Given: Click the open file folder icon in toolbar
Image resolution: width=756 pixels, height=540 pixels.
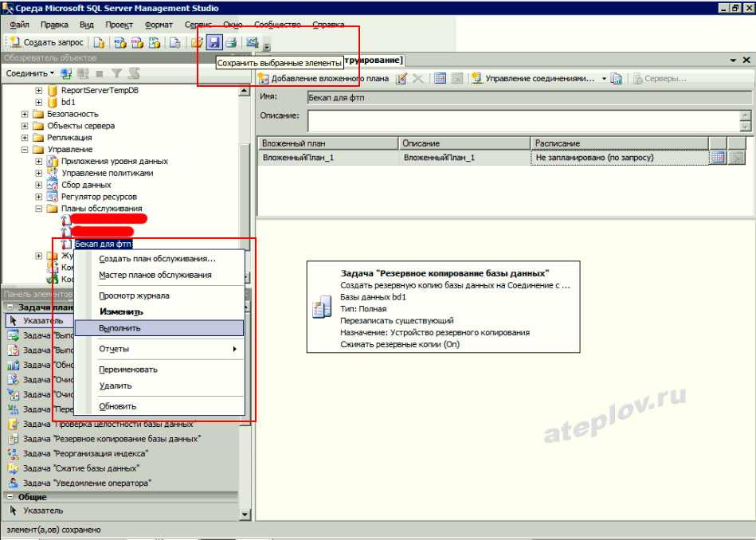Looking at the screenshot, I should point(197,42).
